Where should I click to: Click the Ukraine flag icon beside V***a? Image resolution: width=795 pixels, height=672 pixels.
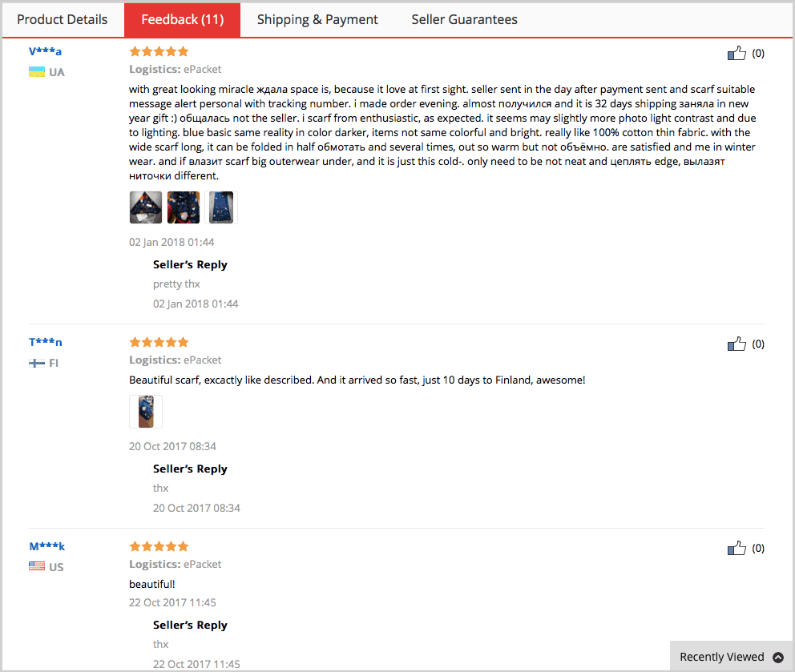(35, 71)
